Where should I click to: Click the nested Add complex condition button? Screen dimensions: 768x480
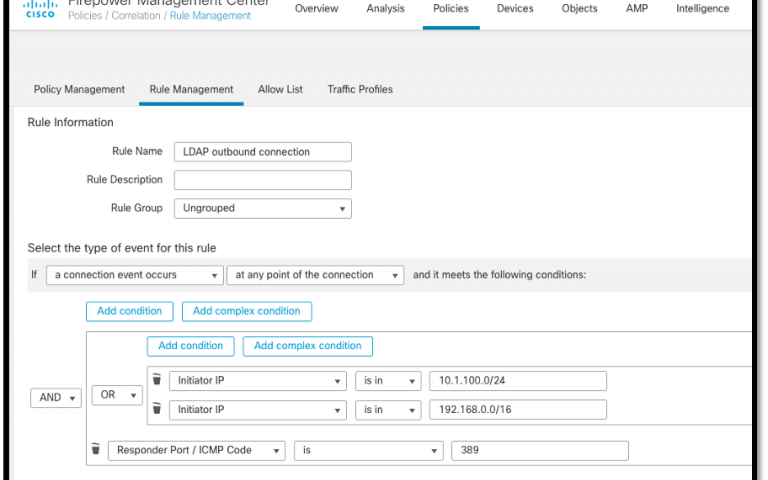[307, 346]
